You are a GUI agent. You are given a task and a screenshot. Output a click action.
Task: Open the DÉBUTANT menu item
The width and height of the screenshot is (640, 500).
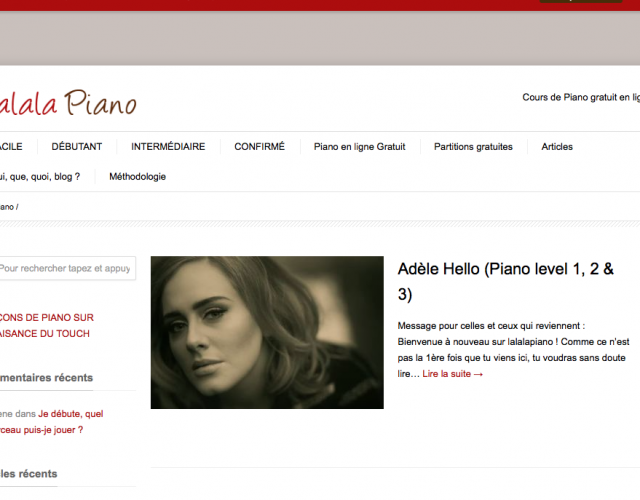77,147
